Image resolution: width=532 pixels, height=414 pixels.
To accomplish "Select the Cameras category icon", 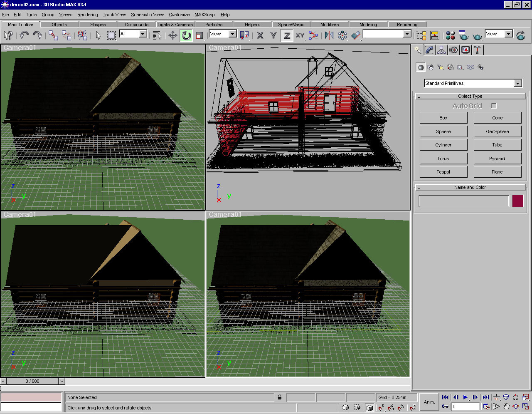I will 450,67.
